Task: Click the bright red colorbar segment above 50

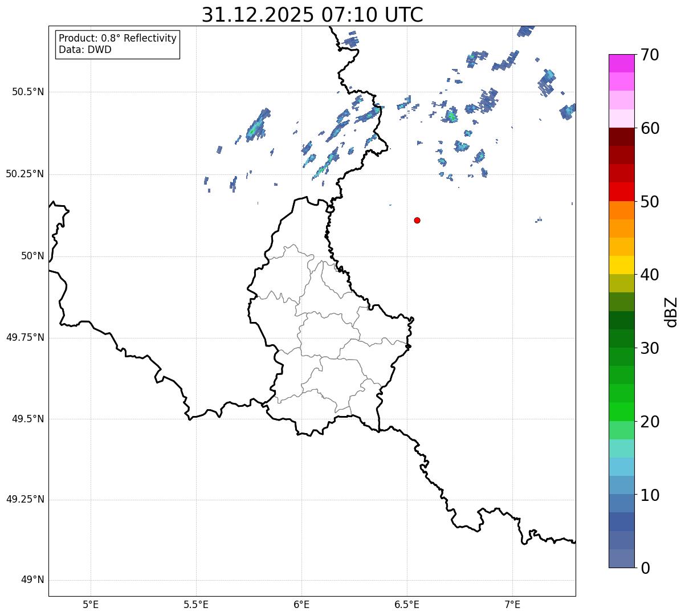Action: coord(622,192)
